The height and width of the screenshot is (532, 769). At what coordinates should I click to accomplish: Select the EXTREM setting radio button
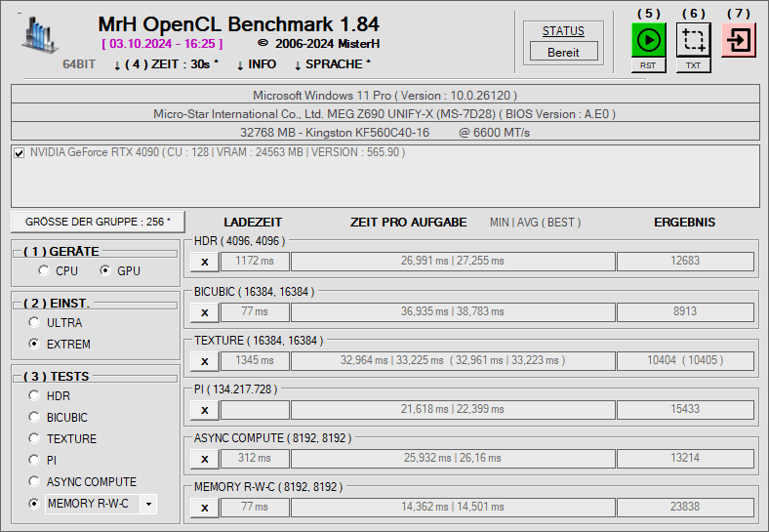[x=34, y=344]
